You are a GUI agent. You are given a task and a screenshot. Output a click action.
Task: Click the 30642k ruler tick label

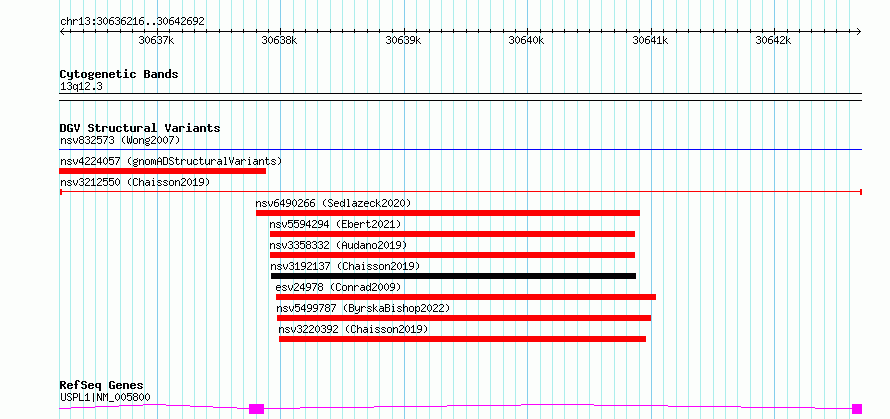click(773, 40)
